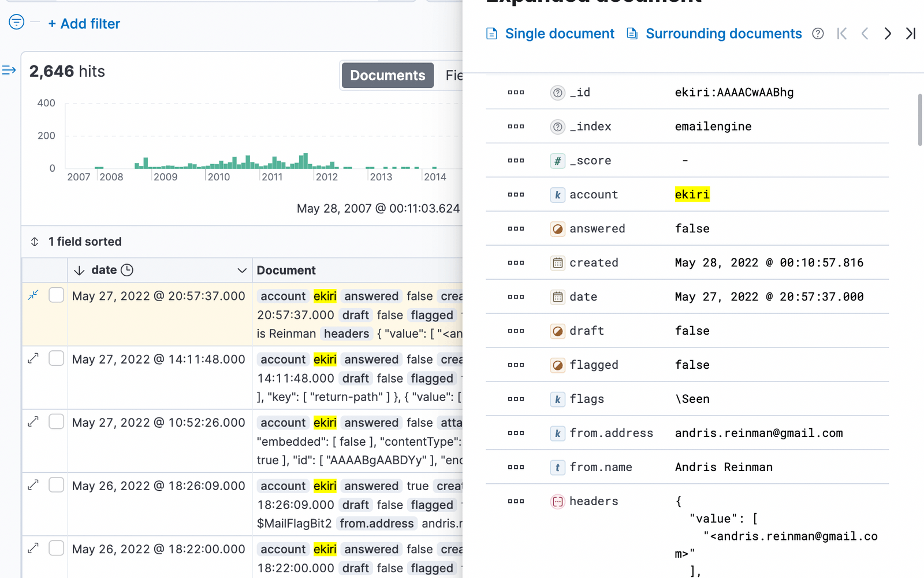Image resolution: width=924 pixels, height=578 pixels.
Task: Click the boolean type icon beside answered field
Action: click(x=557, y=228)
